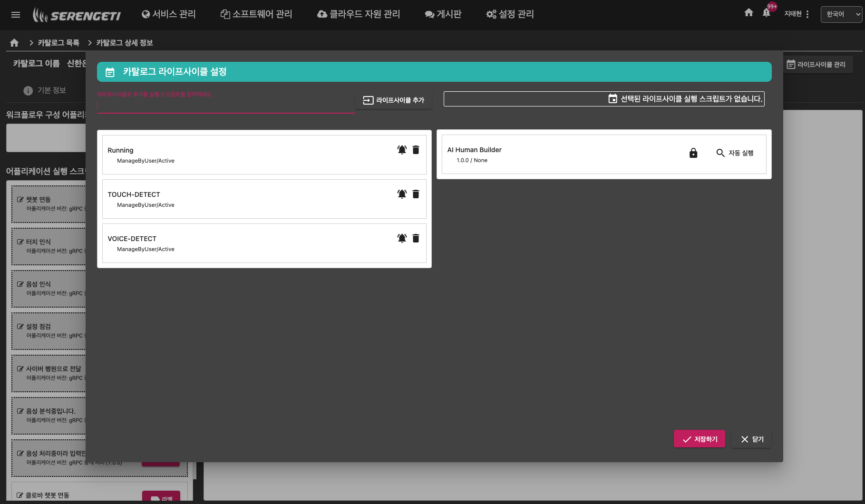The height and width of the screenshot is (504, 865).
Task: Click the home icon in top right header
Action: coord(748,13)
